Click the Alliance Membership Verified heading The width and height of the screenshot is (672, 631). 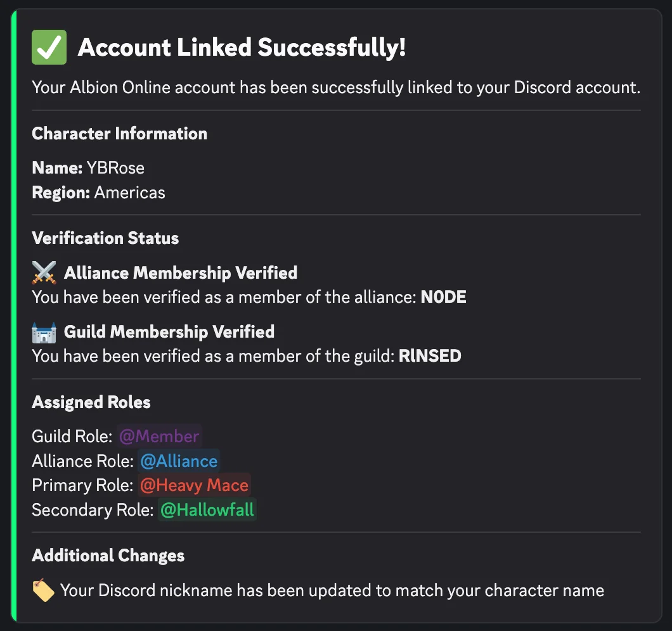click(x=180, y=272)
